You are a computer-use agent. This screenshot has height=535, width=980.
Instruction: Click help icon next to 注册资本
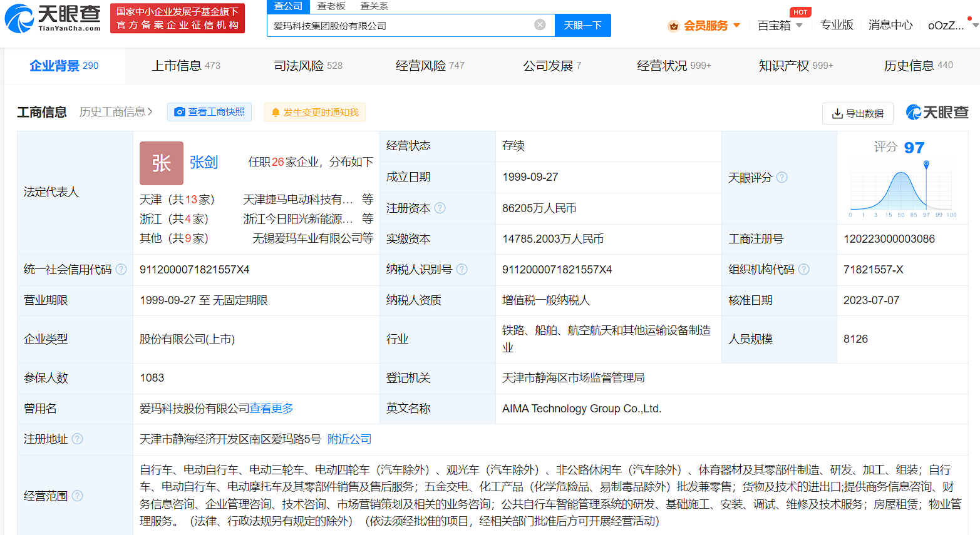tap(440, 208)
